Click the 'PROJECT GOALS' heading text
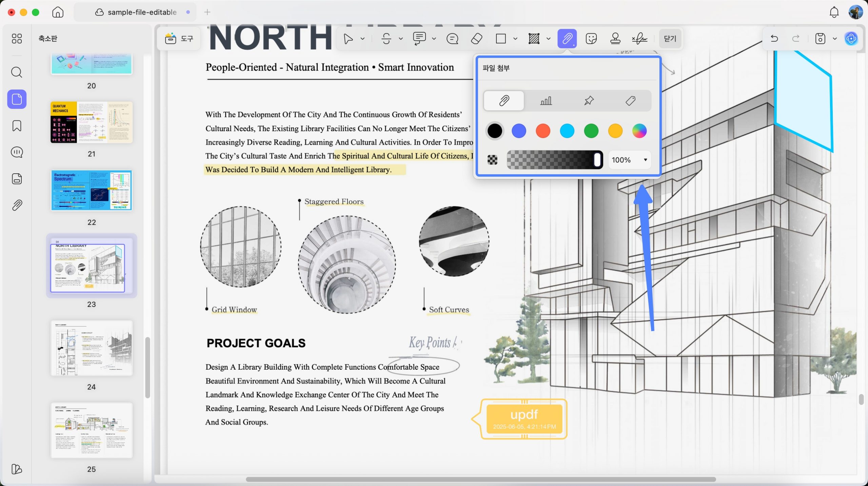 [x=256, y=343]
